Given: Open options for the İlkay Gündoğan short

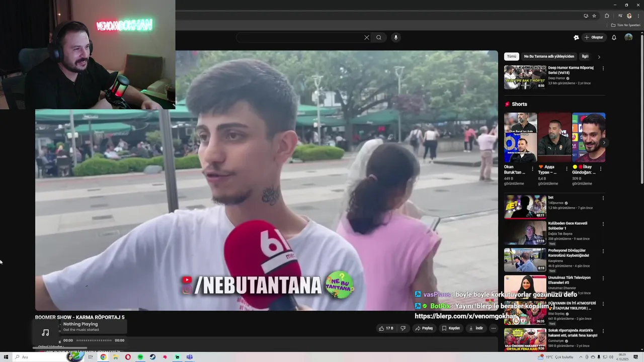Looking at the screenshot, I should click(x=601, y=169).
